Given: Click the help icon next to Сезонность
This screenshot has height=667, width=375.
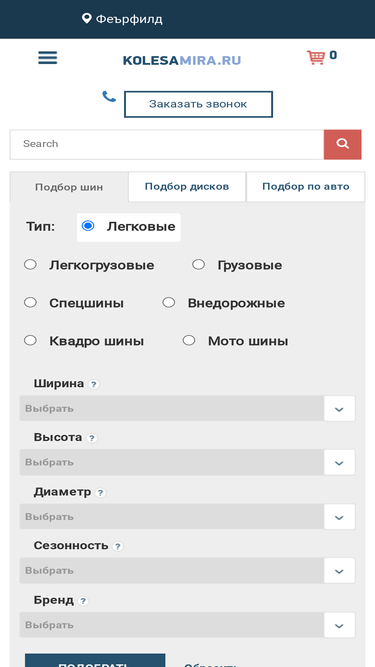Looking at the screenshot, I should tap(118, 546).
